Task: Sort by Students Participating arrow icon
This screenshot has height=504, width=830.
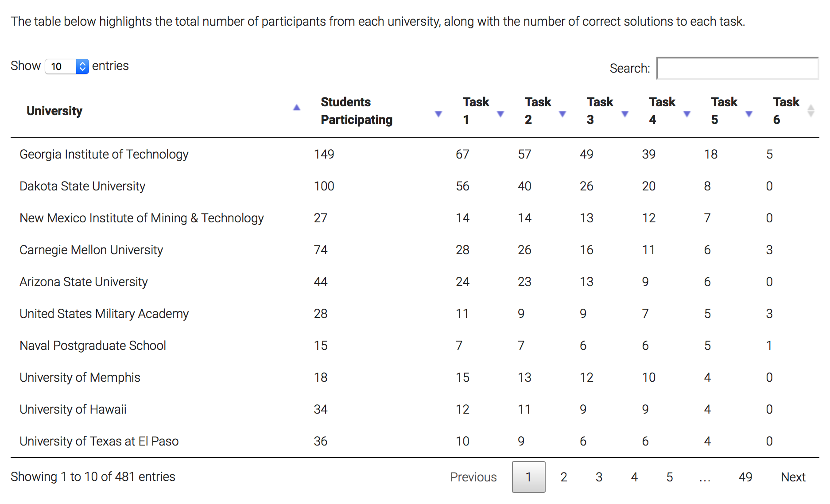Action: click(438, 114)
